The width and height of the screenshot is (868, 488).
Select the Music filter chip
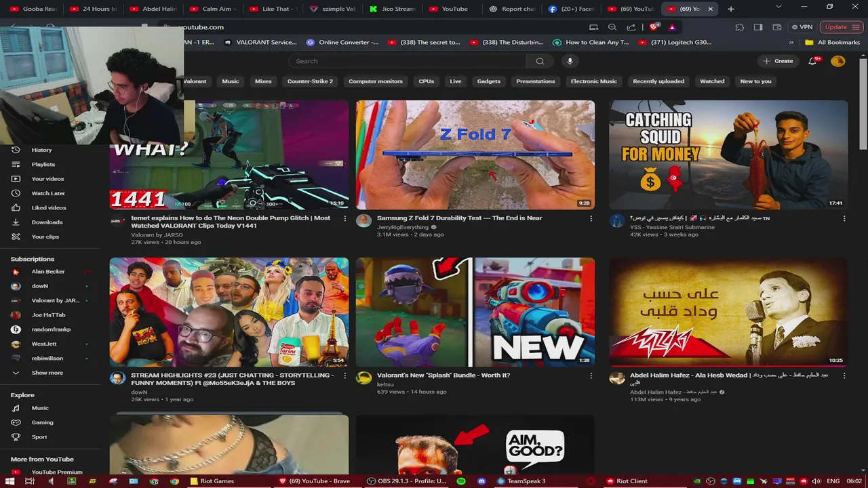coord(231,81)
